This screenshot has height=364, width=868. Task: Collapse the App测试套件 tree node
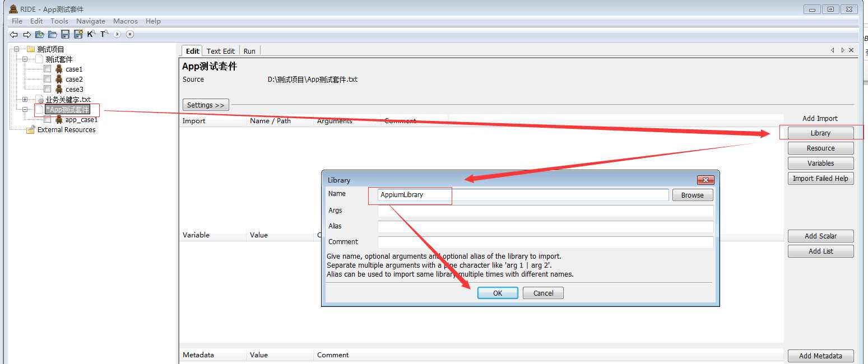pos(25,109)
